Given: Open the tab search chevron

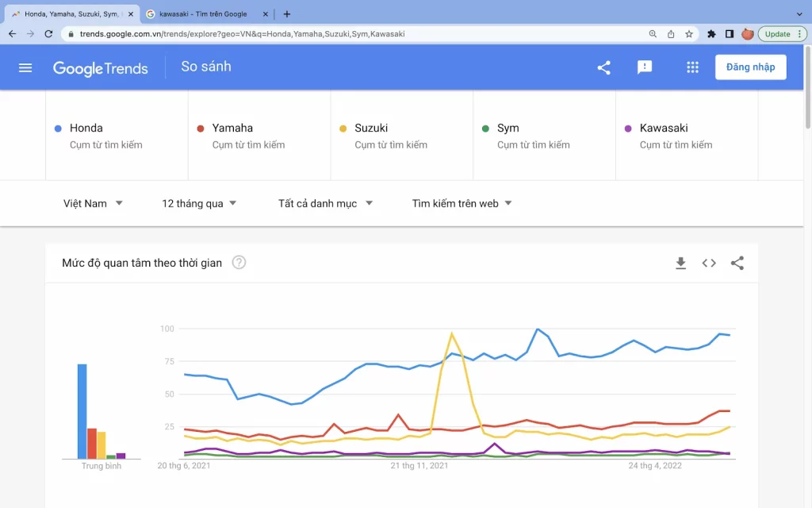Looking at the screenshot, I should (799, 14).
